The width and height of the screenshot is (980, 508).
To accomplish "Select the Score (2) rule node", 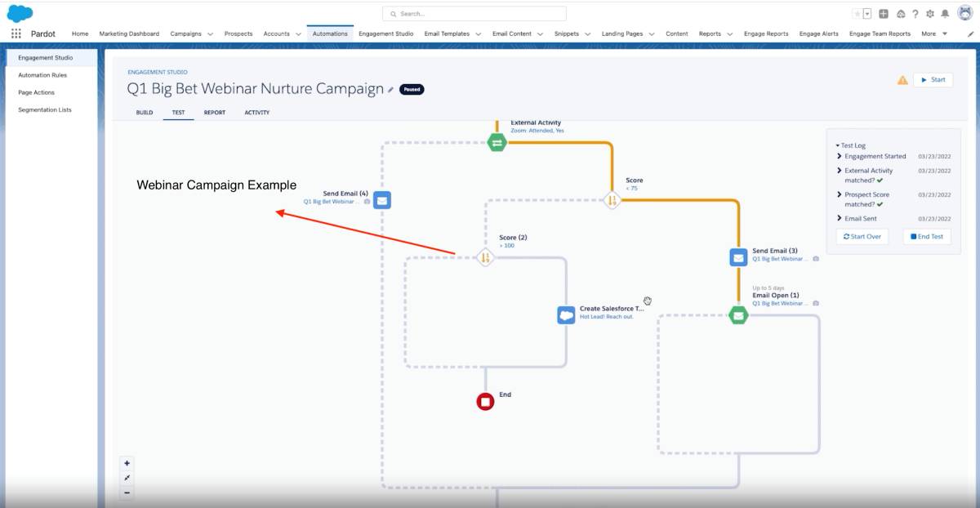I will (485, 257).
